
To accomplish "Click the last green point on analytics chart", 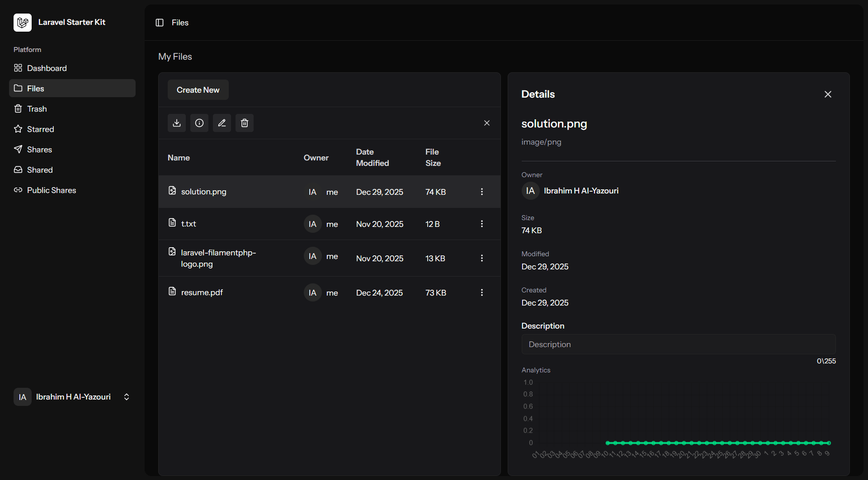I will coord(829,443).
